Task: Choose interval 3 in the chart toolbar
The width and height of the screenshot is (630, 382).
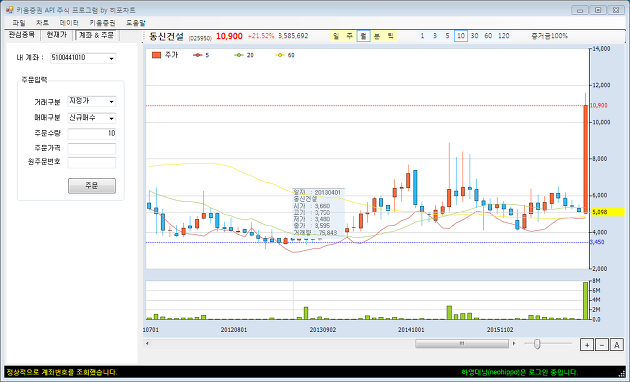Action: click(435, 36)
